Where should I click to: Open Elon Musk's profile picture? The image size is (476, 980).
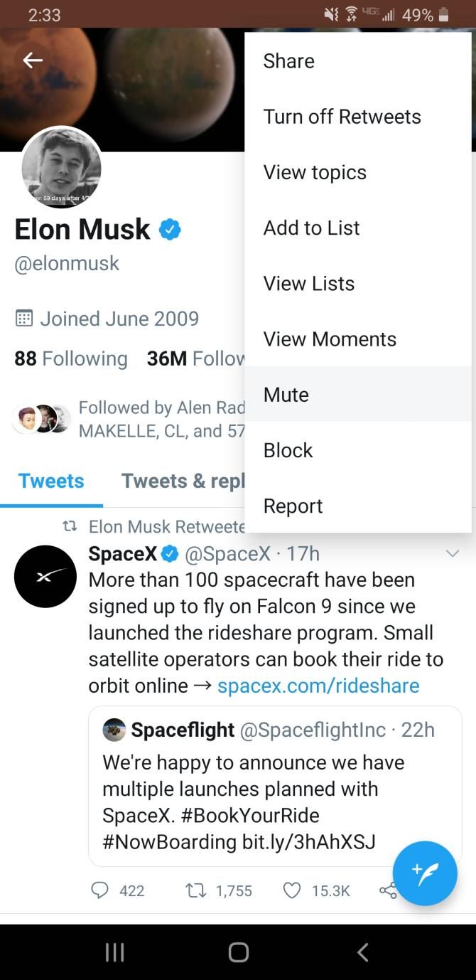(x=62, y=168)
